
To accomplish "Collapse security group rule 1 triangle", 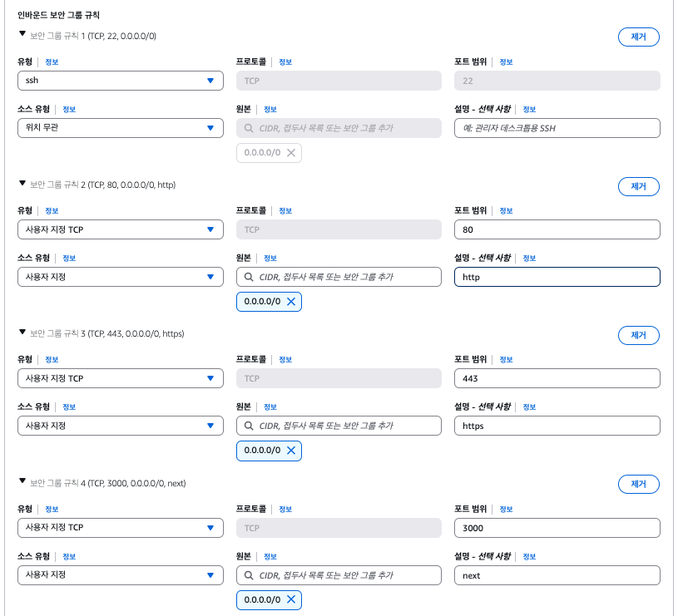I will pyautogui.click(x=22, y=35).
